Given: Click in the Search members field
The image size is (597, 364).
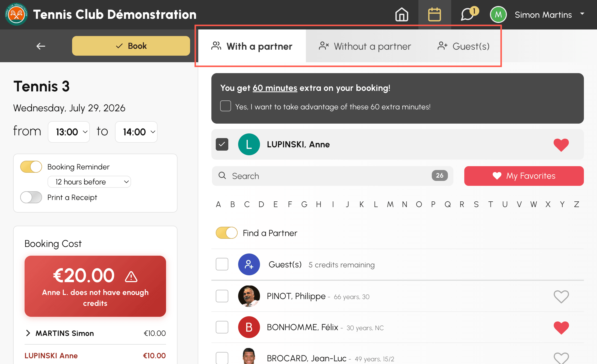Looking at the screenshot, I should tap(333, 176).
